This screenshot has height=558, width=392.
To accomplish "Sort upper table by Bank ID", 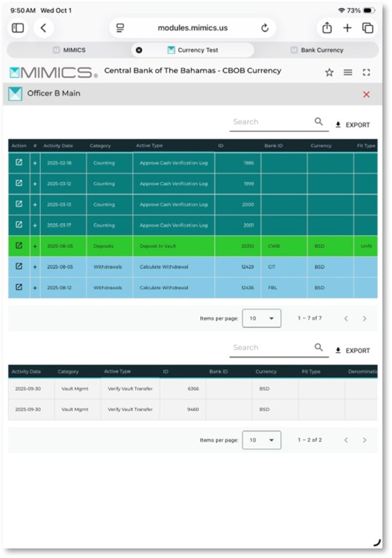I will [x=273, y=146].
